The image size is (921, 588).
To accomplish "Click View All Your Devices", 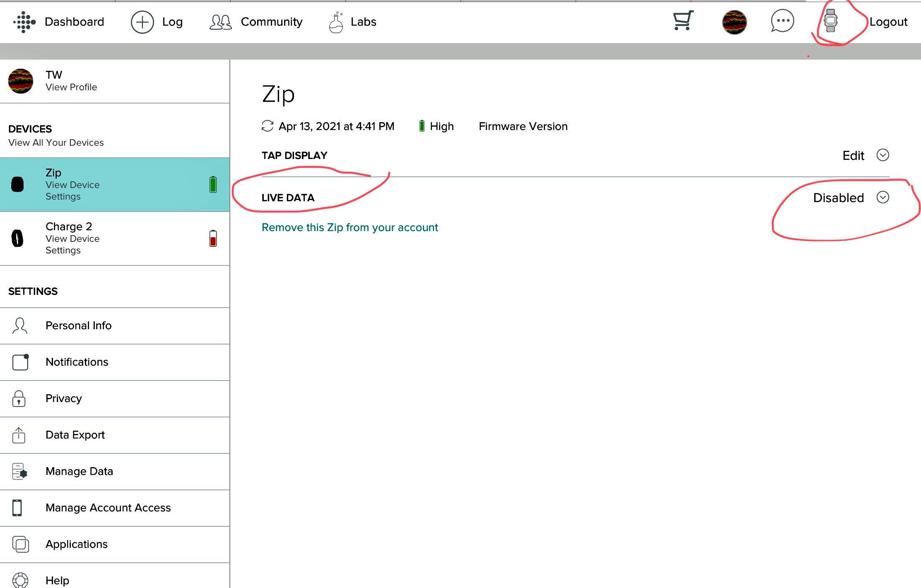I will pyautogui.click(x=56, y=142).
